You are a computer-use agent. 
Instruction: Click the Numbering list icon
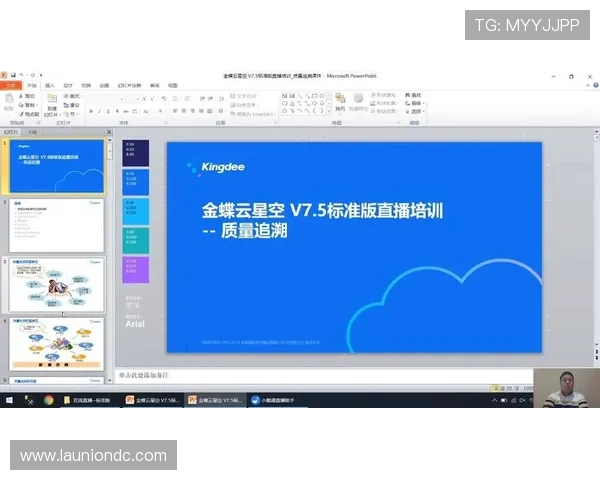click(x=188, y=99)
